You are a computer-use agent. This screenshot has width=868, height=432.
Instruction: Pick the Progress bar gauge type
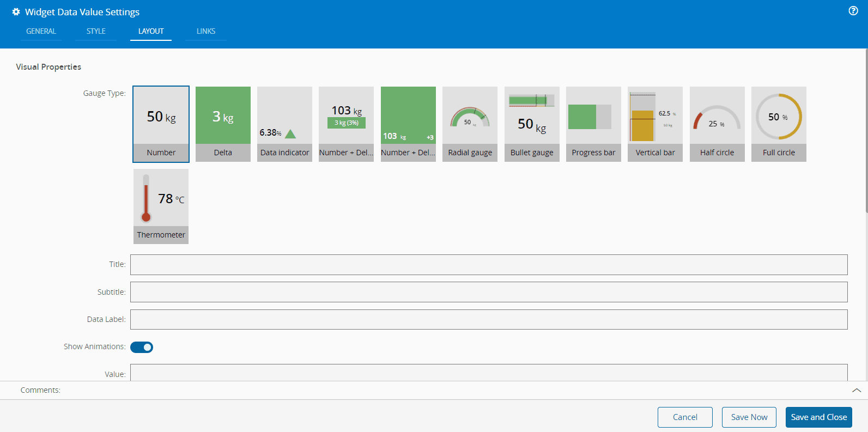(593, 124)
